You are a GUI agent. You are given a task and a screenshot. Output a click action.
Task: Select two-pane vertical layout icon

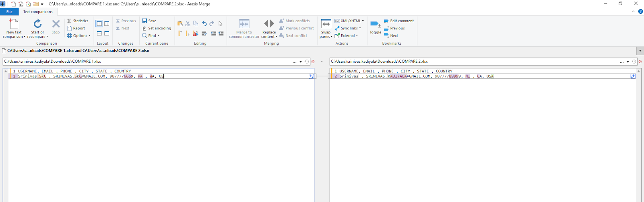99,24
